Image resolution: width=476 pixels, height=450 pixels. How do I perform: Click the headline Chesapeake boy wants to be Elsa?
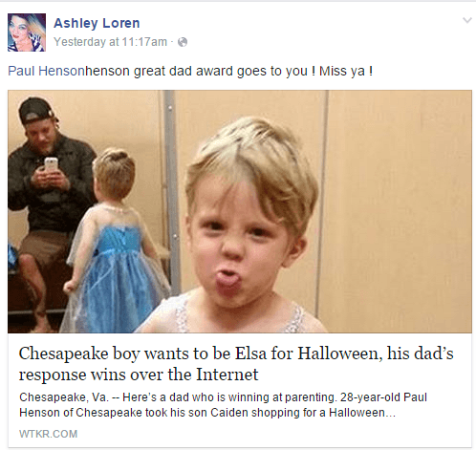(x=236, y=354)
